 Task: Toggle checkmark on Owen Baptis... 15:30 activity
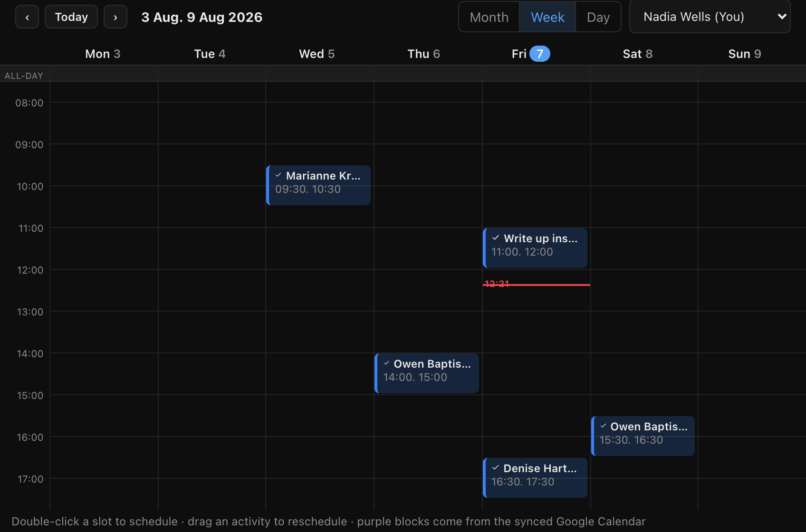click(x=603, y=426)
